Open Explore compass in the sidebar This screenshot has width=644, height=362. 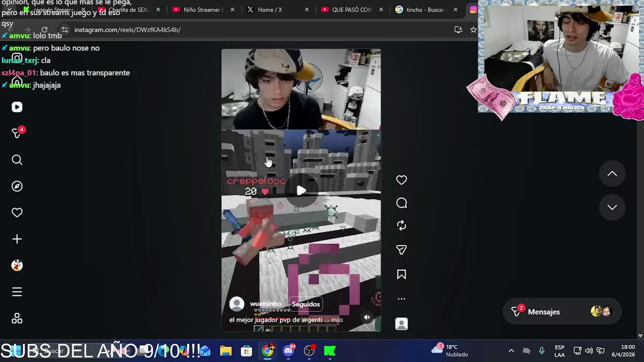pos(17,186)
